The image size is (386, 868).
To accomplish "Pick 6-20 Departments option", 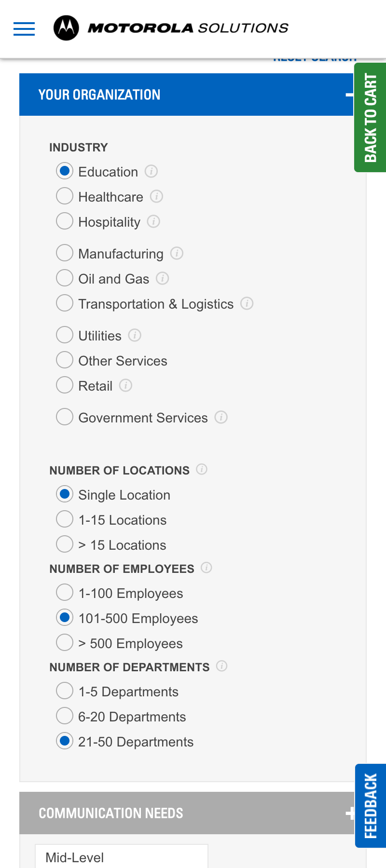I will (65, 716).
